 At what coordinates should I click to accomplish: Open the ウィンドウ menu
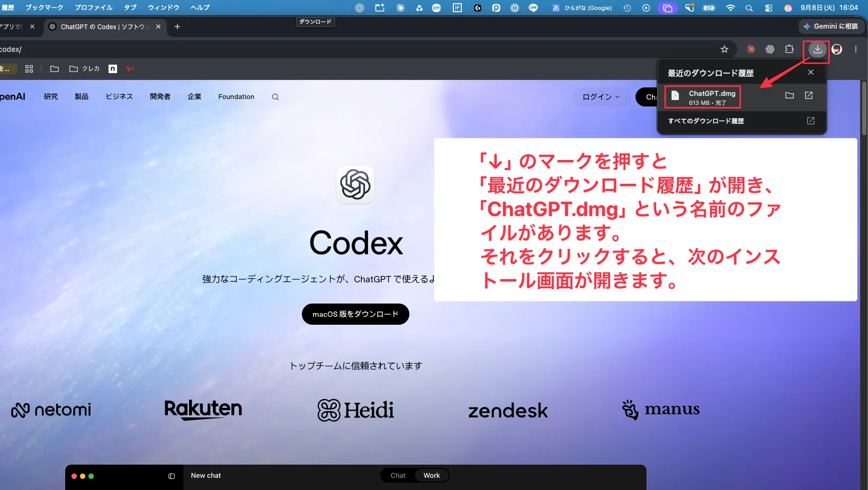point(164,7)
